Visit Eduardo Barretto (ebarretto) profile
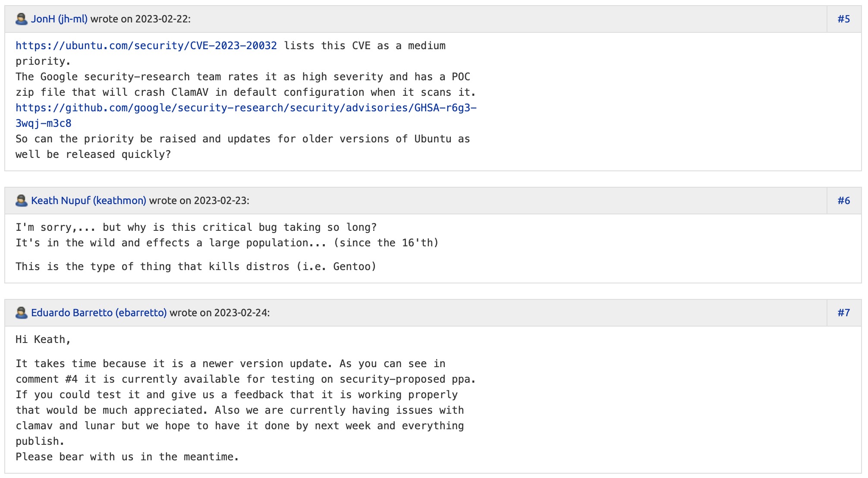The height and width of the screenshot is (478, 868). (99, 313)
